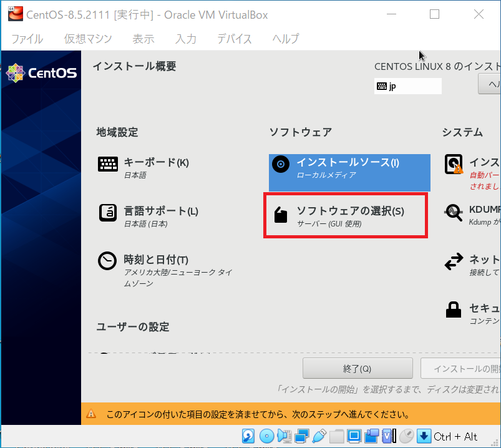The image size is (501, 448).
Task: Open the 時刻と日付(T) label
Action: tap(156, 260)
